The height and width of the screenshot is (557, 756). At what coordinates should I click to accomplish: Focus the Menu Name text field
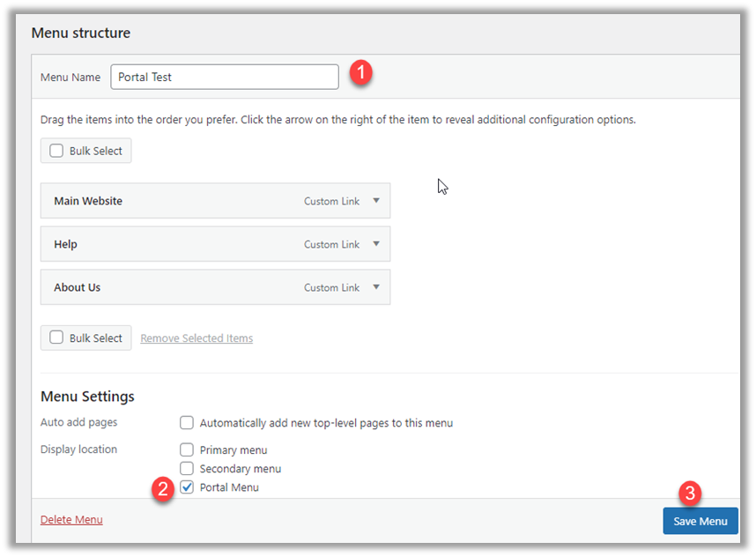pos(225,77)
